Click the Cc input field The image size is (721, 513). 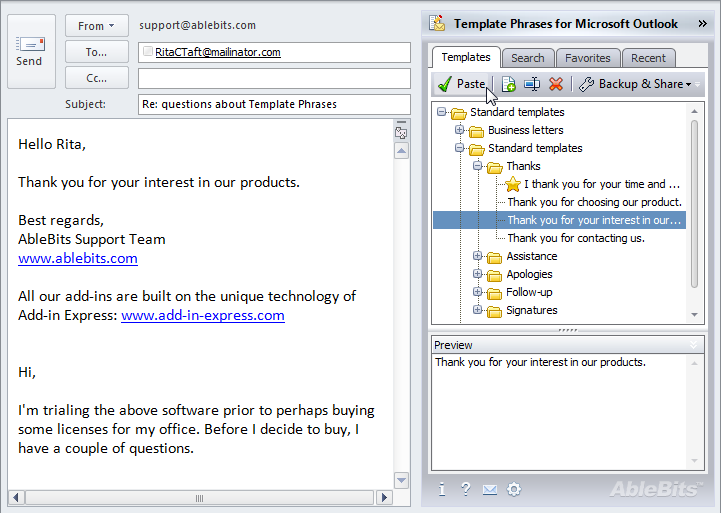tap(274, 79)
